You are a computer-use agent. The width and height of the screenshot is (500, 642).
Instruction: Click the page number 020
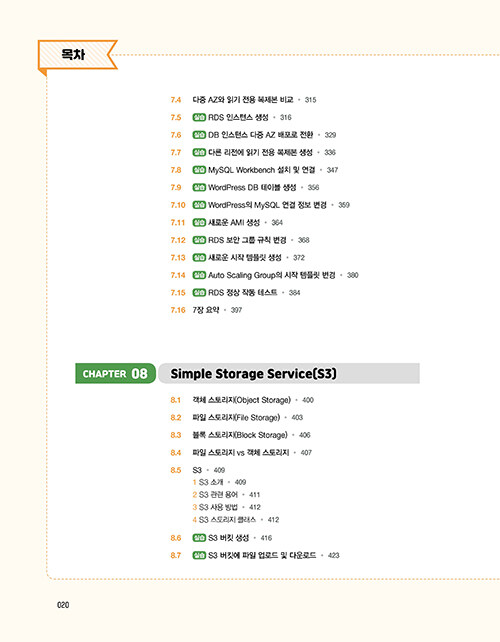[x=63, y=605]
